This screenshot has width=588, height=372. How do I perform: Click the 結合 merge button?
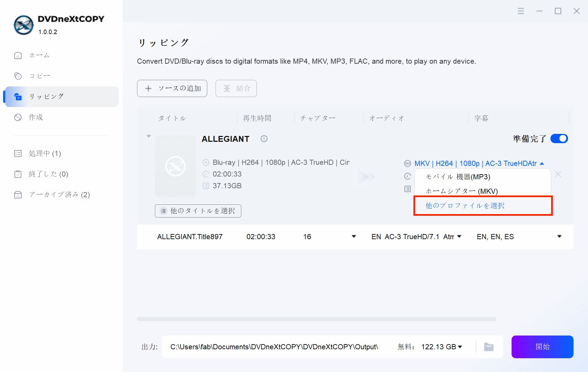(236, 88)
